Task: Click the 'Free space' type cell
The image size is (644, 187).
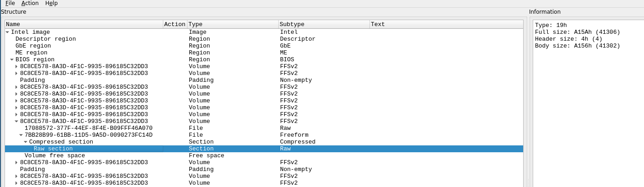Action: click(x=207, y=155)
